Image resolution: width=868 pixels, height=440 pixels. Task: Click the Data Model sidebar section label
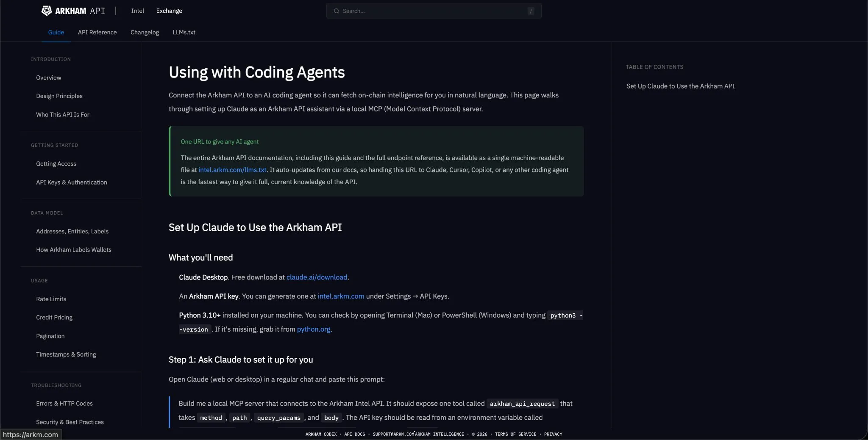click(x=47, y=213)
